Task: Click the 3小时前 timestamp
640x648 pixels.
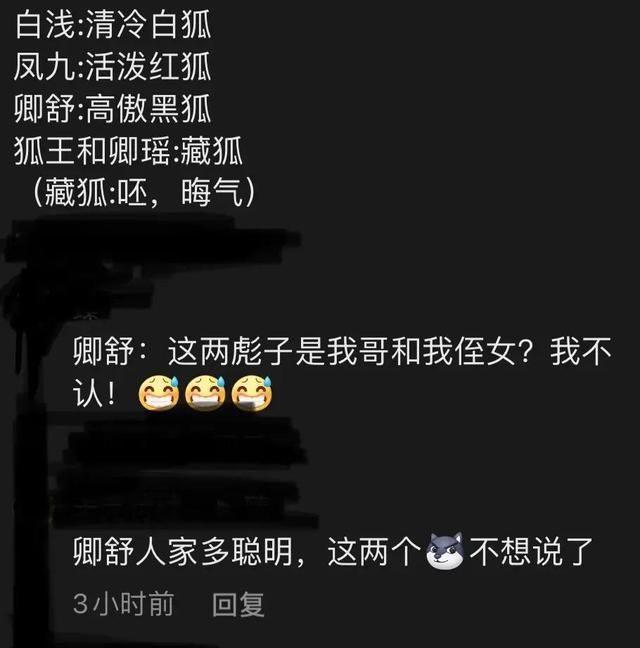Action: point(123,604)
